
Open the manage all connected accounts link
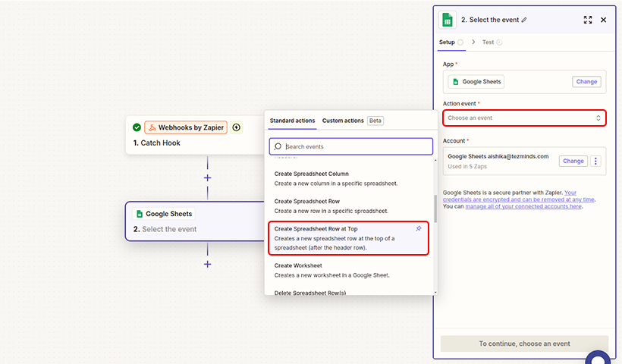point(523,206)
